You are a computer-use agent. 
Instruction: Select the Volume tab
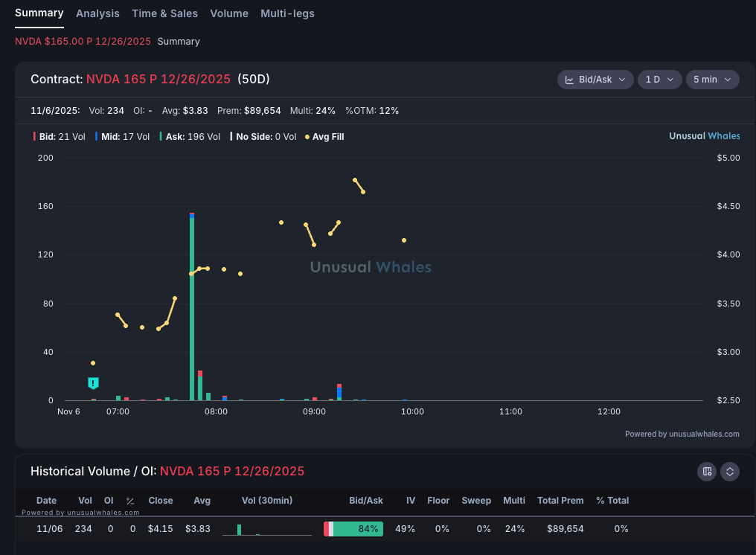coord(229,13)
